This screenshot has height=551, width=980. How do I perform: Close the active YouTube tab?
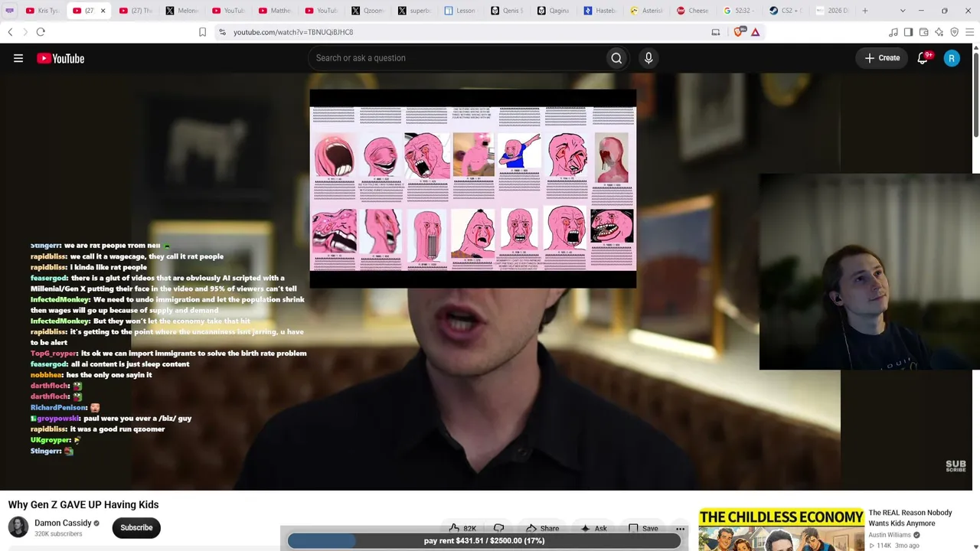[x=103, y=11]
